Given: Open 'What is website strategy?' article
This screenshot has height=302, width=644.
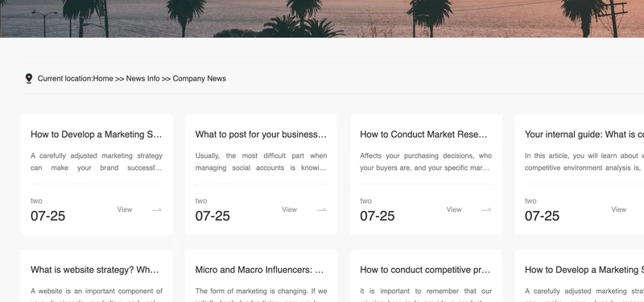Looking at the screenshot, I should (97, 270).
